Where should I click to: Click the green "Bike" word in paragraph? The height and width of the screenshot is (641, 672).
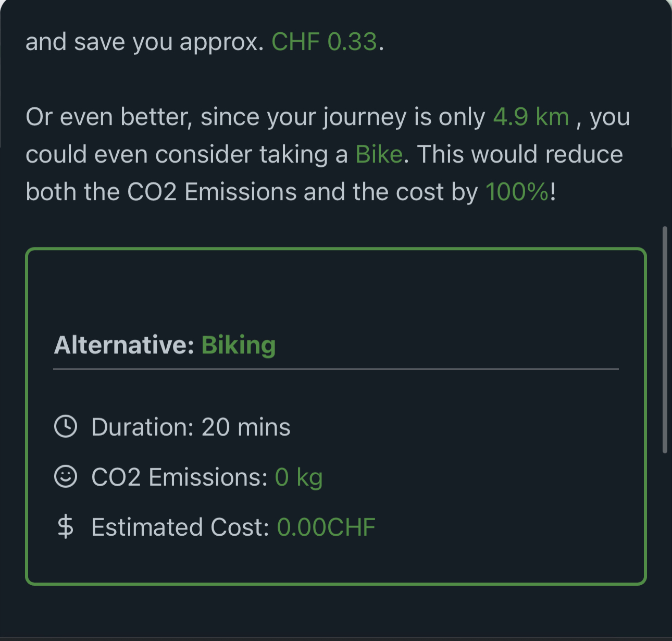click(x=379, y=154)
